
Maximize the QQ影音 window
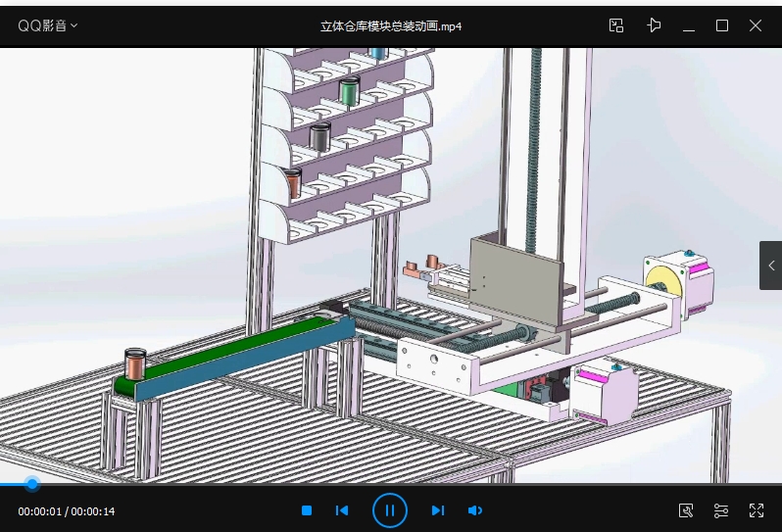(721, 25)
